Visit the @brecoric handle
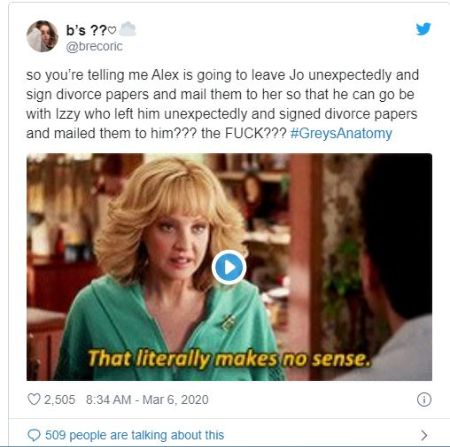This screenshot has width=450, height=447. pyautogui.click(x=94, y=46)
